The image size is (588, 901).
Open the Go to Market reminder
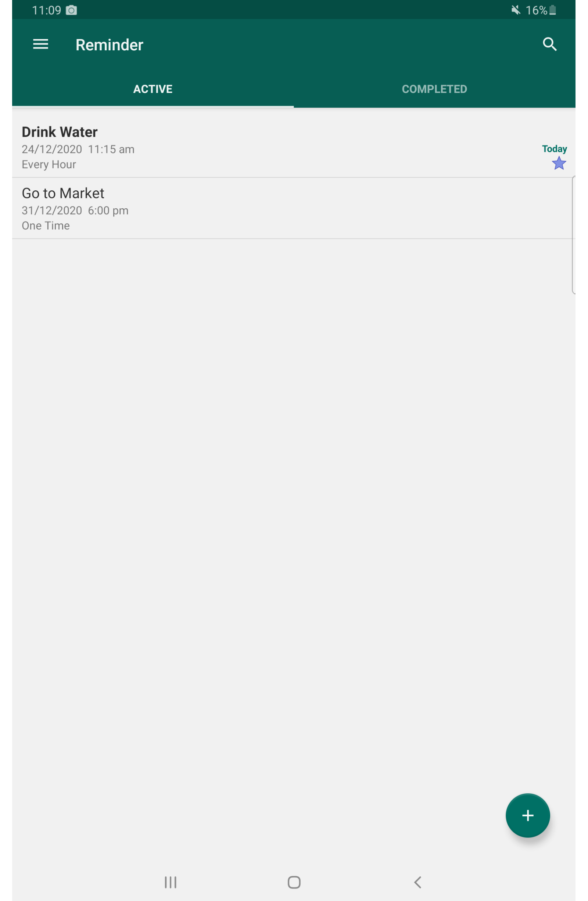click(x=294, y=208)
